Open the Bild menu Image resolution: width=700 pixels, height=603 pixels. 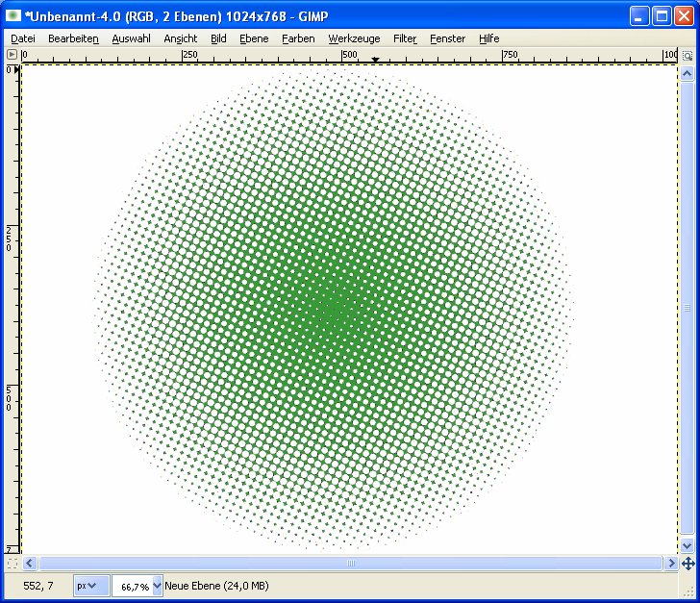click(218, 38)
